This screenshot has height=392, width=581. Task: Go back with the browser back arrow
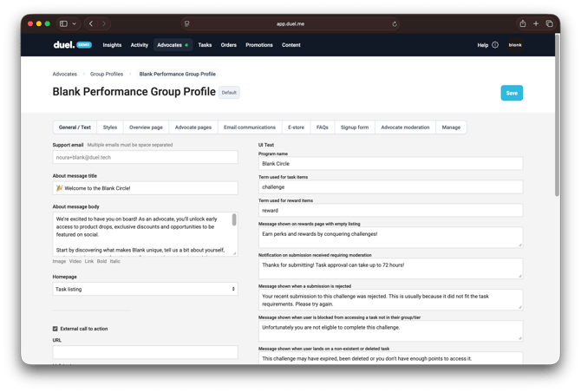pos(91,24)
